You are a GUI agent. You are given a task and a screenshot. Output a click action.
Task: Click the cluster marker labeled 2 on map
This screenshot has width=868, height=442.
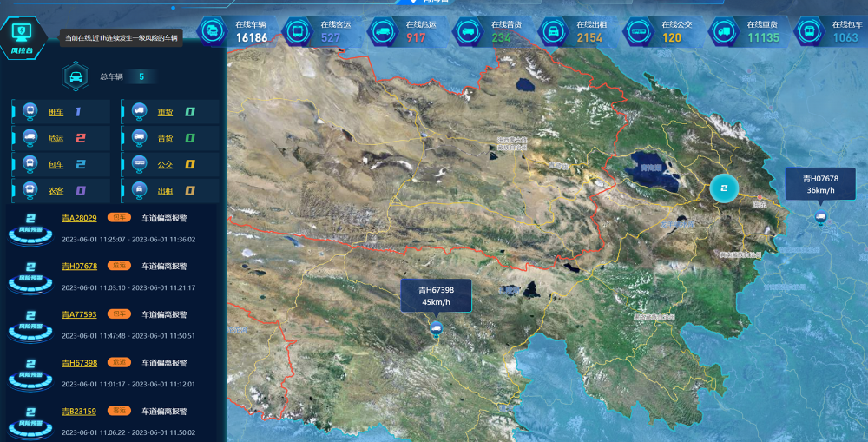tap(723, 187)
